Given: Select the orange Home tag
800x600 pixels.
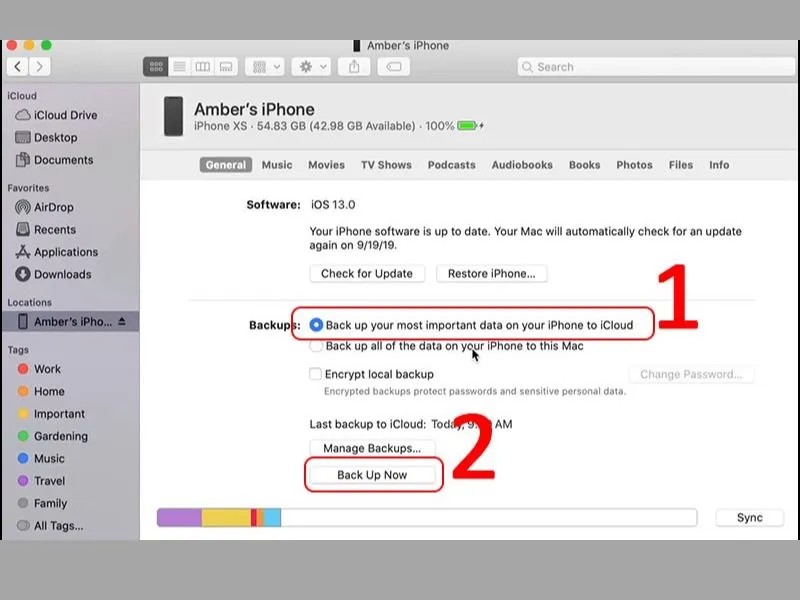Looking at the screenshot, I should point(41,391).
